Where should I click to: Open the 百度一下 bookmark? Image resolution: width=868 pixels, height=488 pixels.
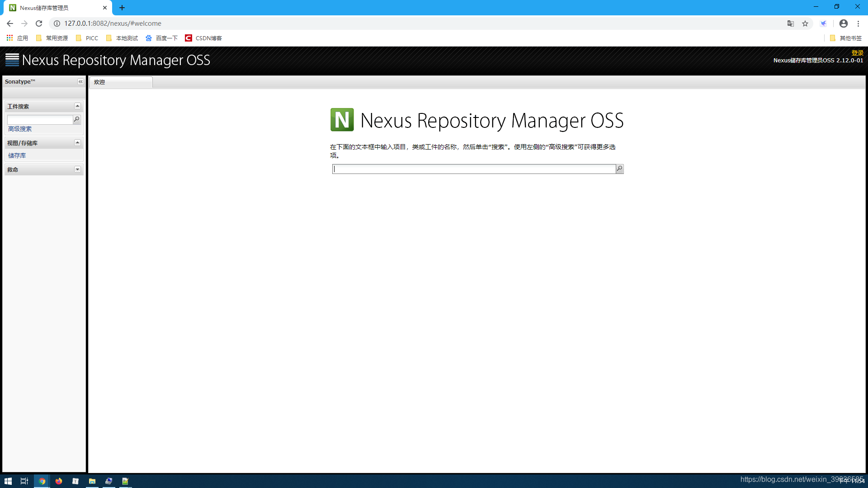(x=162, y=38)
